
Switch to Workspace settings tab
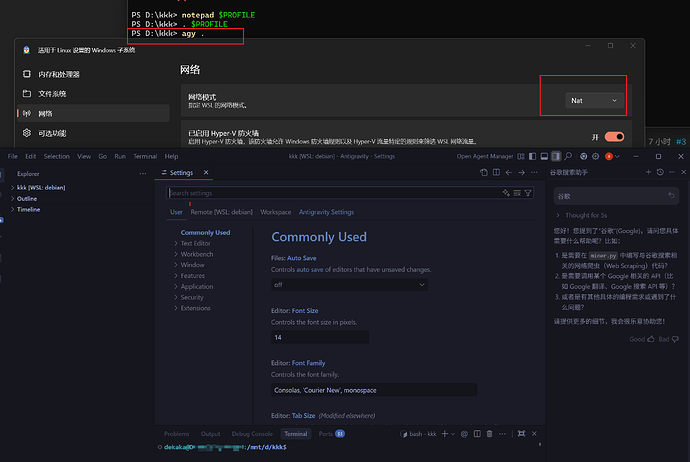click(275, 212)
